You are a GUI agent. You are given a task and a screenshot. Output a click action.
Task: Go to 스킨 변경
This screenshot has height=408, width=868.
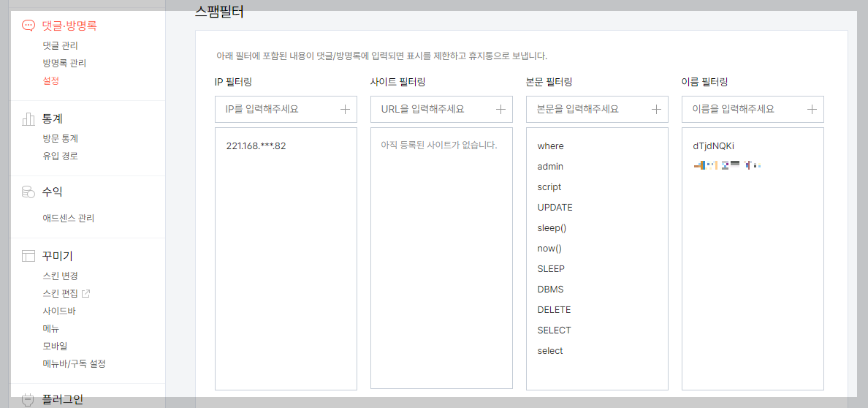61,276
